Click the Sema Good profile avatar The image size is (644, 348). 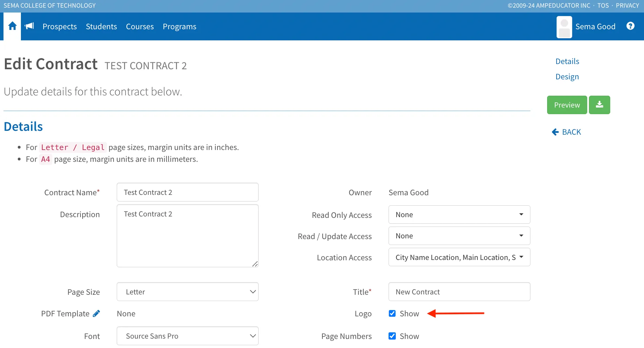click(564, 27)
